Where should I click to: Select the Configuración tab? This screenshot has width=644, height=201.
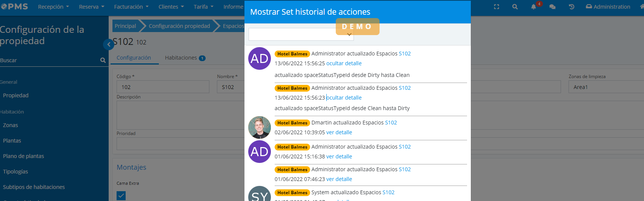click(x=134, y=58)
